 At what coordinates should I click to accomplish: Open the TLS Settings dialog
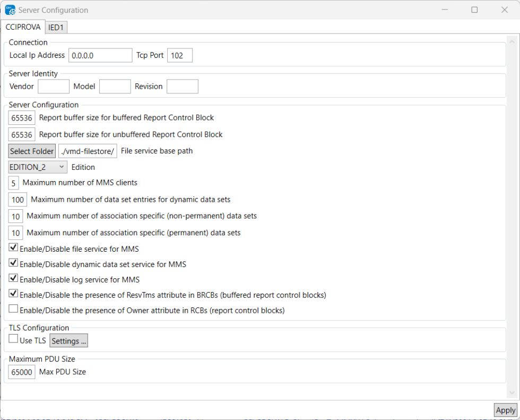click(68, 340)
